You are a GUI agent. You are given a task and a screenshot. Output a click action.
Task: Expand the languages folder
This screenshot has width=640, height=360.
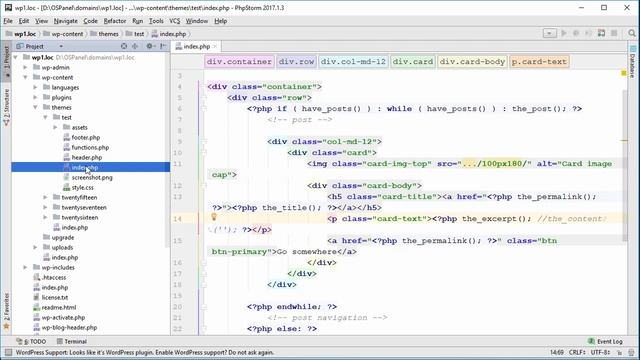coord(35,87)
